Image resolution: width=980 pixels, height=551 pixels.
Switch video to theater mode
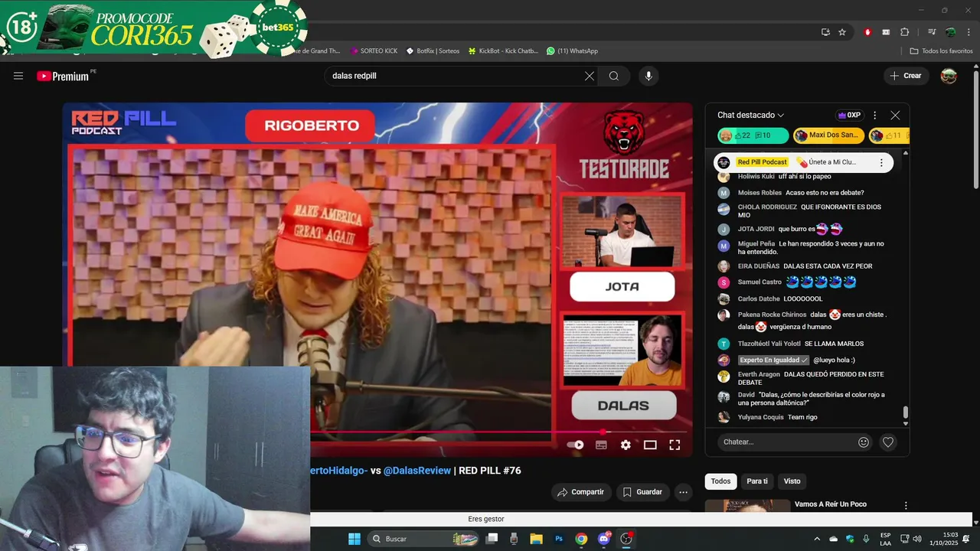click(x=650, y=445)
